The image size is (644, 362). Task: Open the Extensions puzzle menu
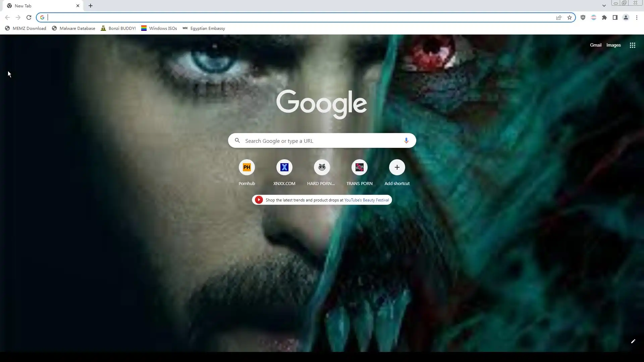[604, 17]
